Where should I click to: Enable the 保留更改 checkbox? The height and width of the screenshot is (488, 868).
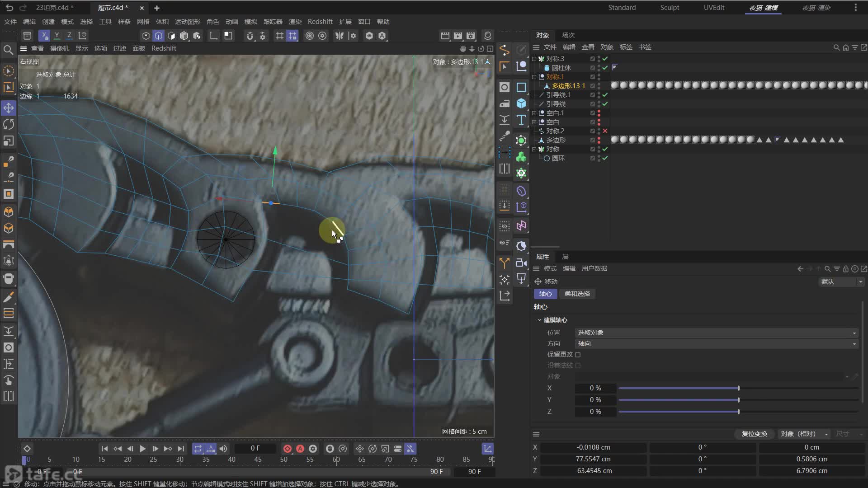tap(578, 355)
